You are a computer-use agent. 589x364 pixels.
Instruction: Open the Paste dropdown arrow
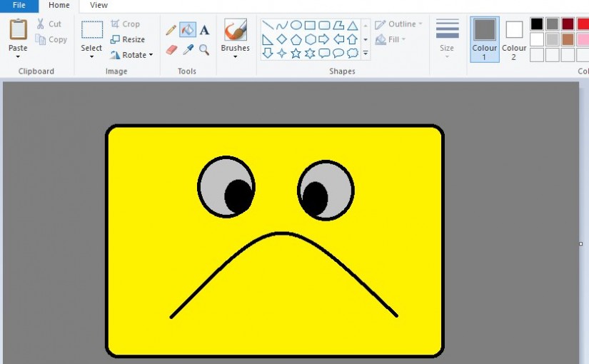(18, 56)
